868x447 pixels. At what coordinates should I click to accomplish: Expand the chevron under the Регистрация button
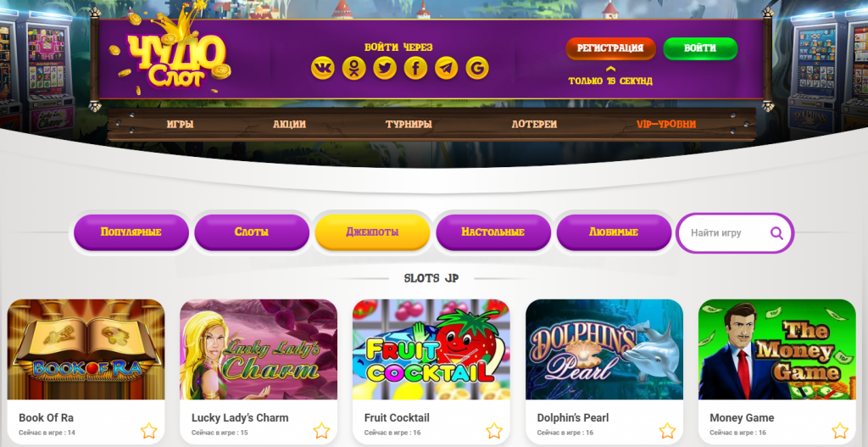[610, 70]
